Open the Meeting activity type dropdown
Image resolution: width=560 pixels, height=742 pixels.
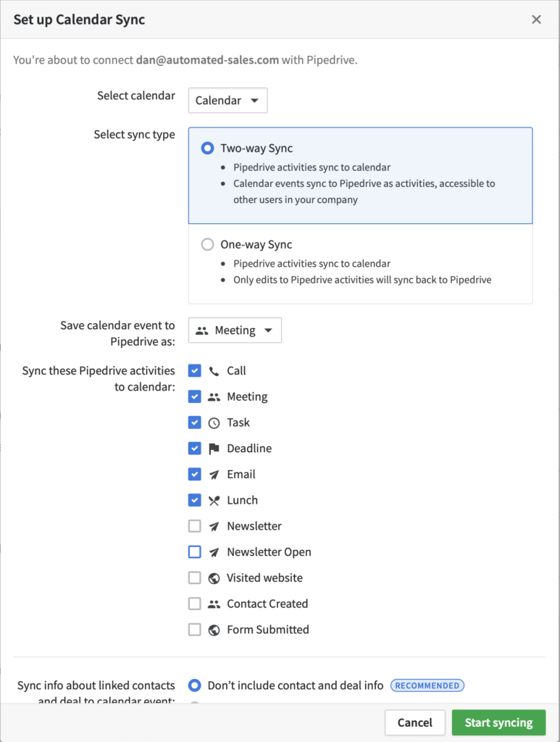point(235,330)
